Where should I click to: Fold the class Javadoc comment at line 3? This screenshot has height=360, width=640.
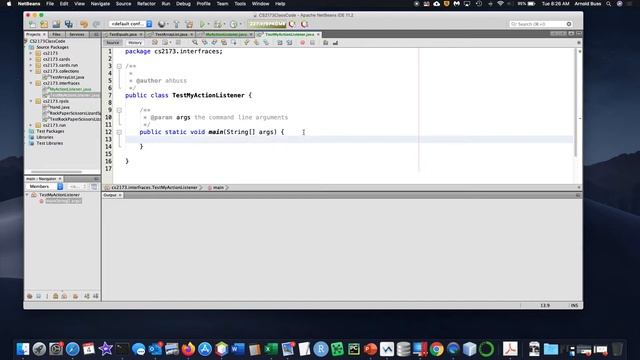tap(119, 66)
